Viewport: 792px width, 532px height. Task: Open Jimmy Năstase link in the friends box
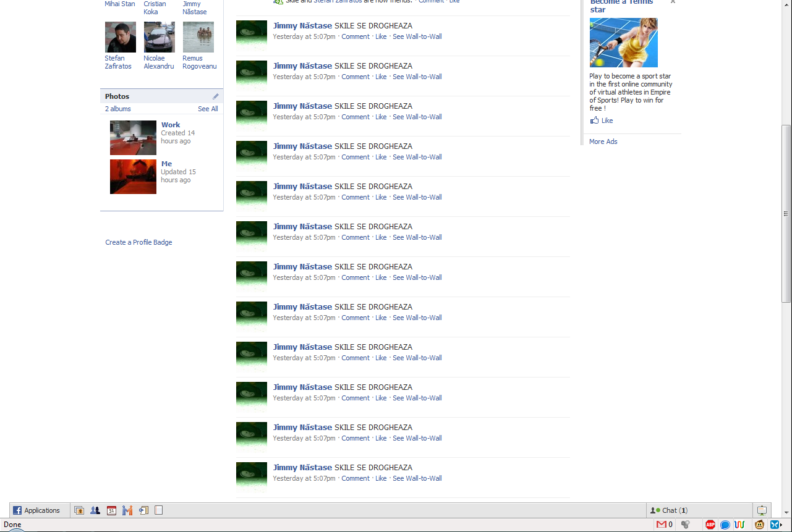[195, 7]
